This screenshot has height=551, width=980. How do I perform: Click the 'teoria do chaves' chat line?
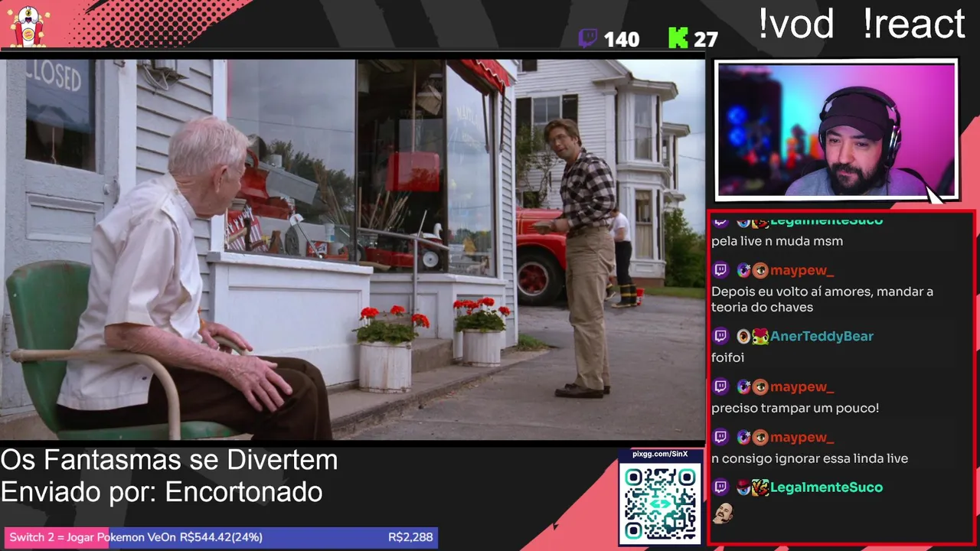pos(762,307)
